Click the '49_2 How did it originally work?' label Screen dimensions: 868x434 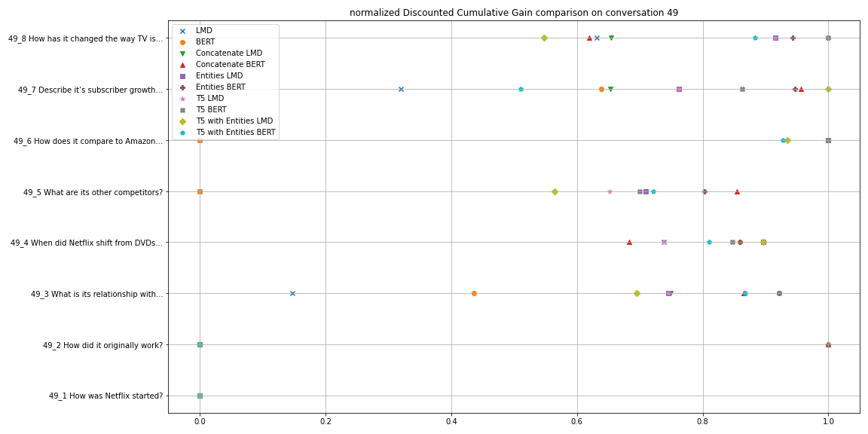(102, 345)
